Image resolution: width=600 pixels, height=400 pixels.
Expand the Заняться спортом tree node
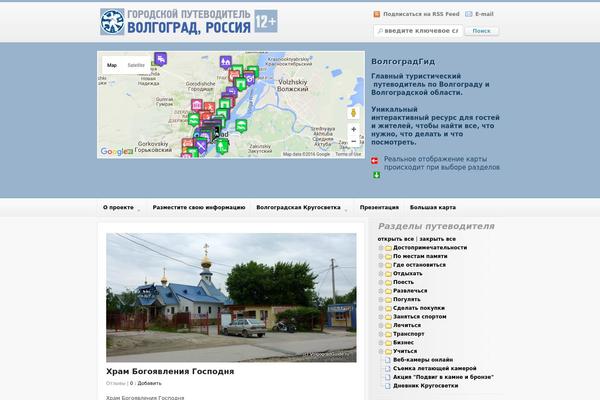(x=381, y=317)
